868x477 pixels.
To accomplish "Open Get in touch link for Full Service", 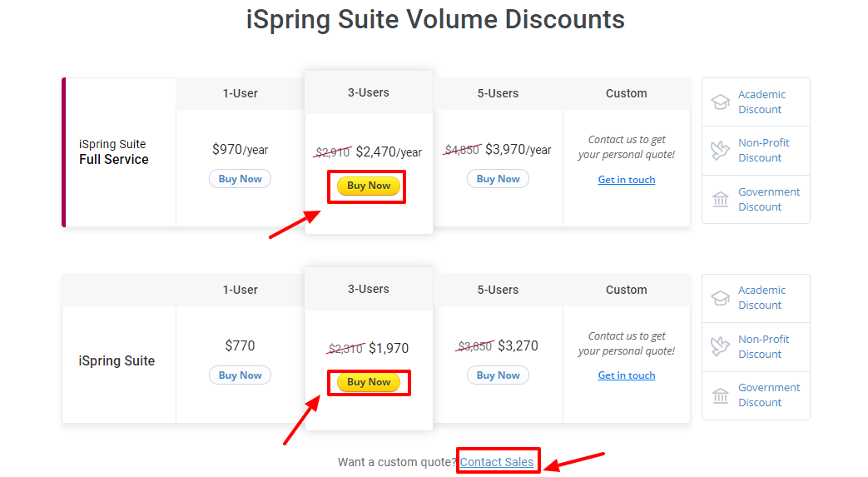I will [627, 180].
